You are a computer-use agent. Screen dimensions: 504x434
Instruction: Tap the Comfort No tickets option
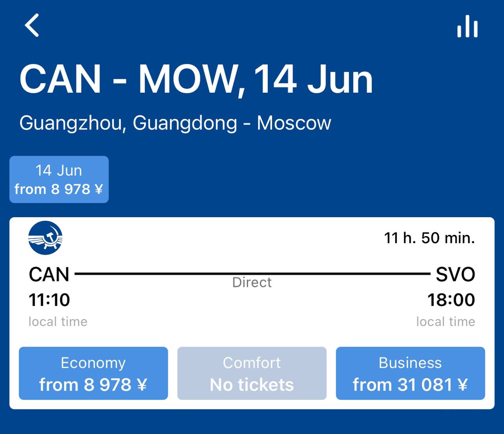252,373
